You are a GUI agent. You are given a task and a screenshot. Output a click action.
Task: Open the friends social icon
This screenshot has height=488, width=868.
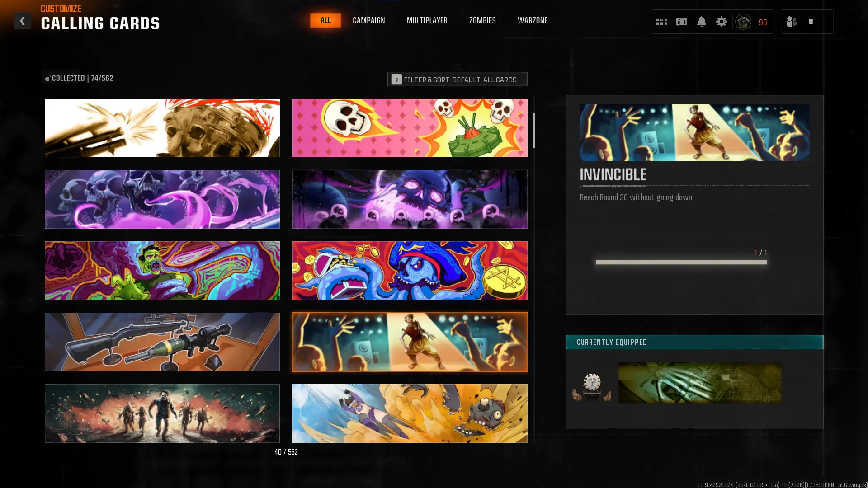pyautogui.click(x=791, y=22)
